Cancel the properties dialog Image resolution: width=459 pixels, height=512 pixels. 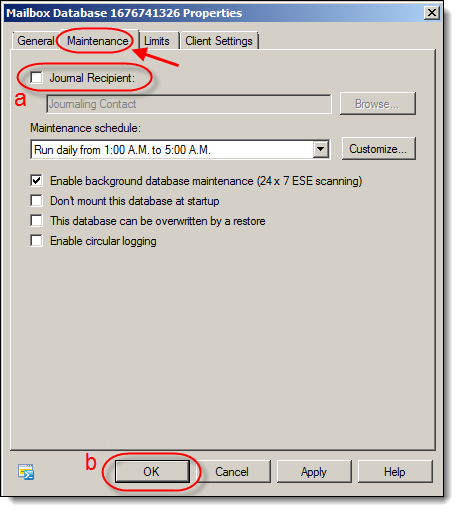coord(232,472)
